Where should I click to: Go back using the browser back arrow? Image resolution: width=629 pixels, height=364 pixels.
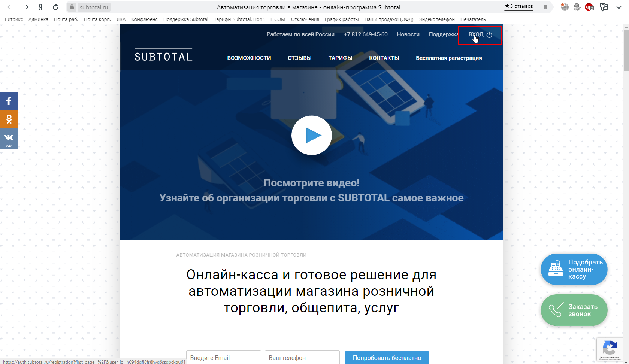(x=10, y=7)
